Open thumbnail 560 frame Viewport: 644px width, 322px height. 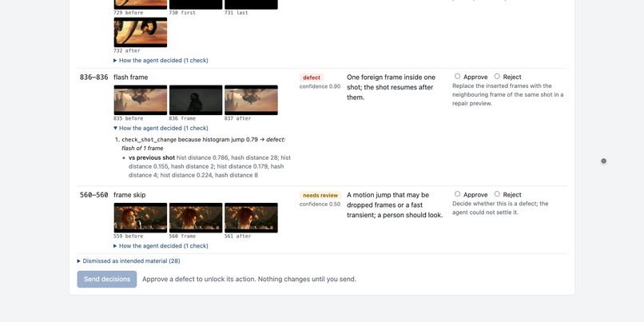[196, 217]
